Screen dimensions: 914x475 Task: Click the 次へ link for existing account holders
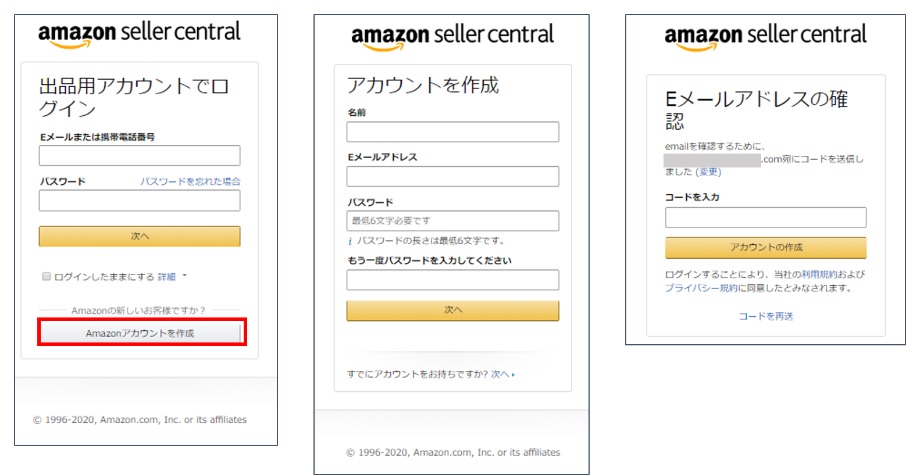[502, 374]
